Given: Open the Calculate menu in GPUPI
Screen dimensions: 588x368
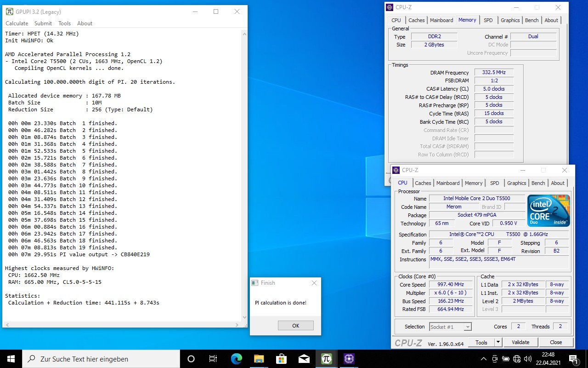Looking at the screenshot, I should [x=17, y=23].
